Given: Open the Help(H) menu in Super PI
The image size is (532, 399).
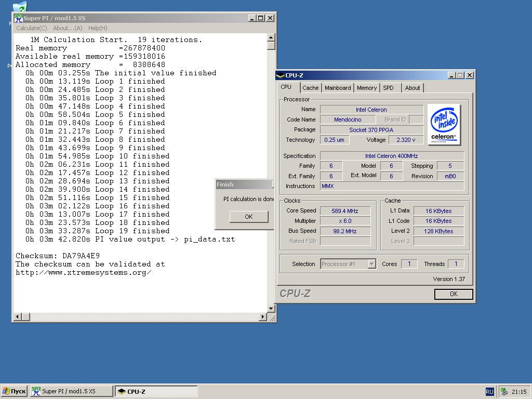Looking at the screenshot, I should click(98, 28).
